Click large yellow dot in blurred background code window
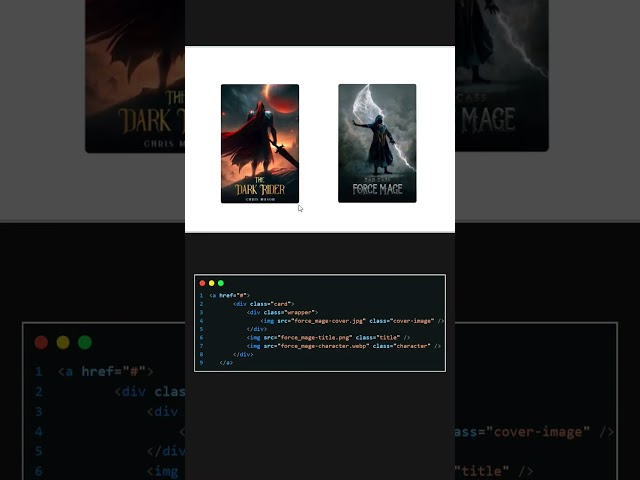The width and height of the screenshot is (640, 480). point(63,342)
